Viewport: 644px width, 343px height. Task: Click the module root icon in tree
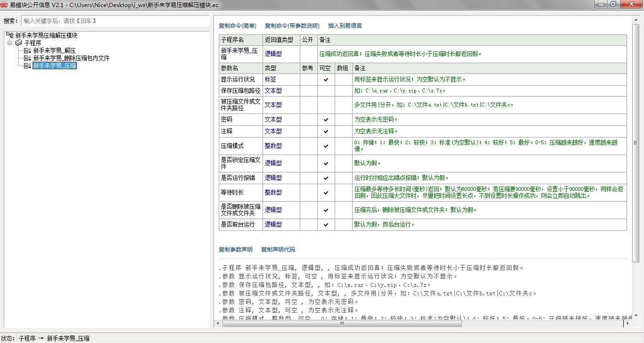click(9, 35)
